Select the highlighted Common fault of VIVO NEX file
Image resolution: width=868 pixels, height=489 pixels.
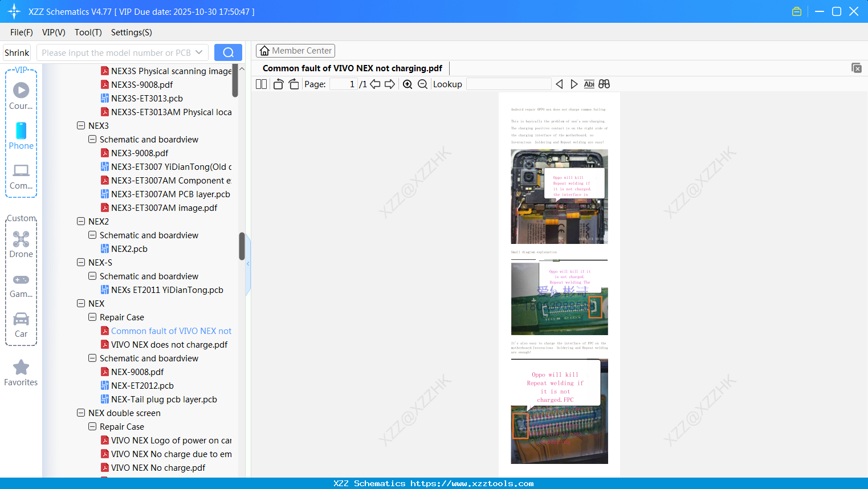[x=171, y=331]
